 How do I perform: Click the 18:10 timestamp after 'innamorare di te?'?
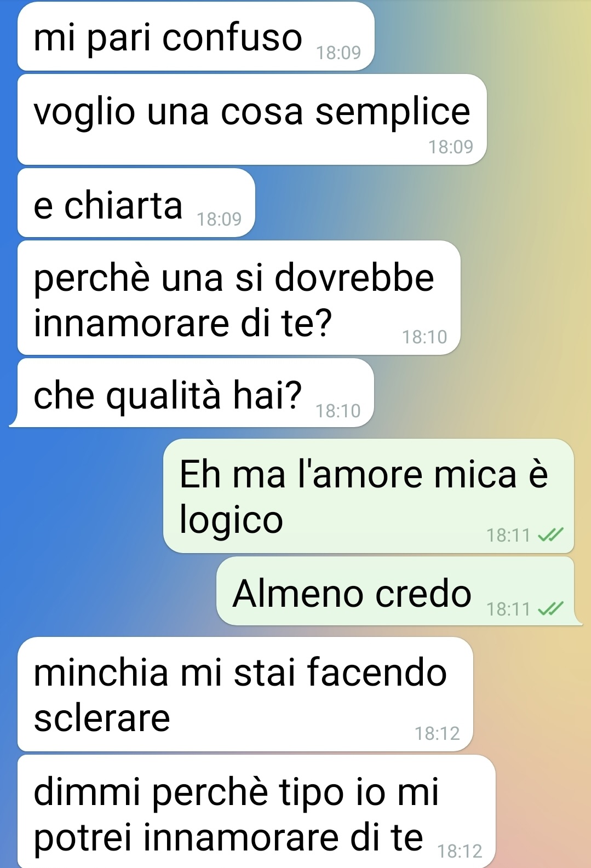point(424,337)
